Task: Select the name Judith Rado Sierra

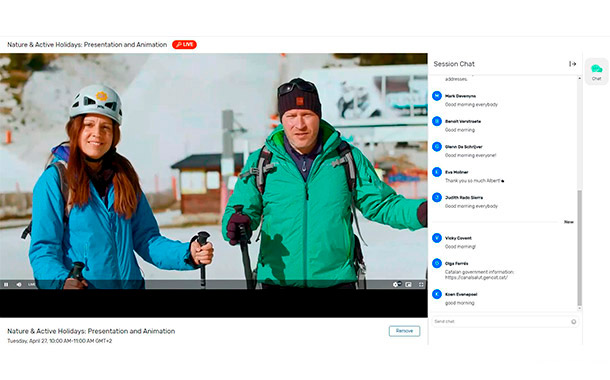Action: point(464,197)
